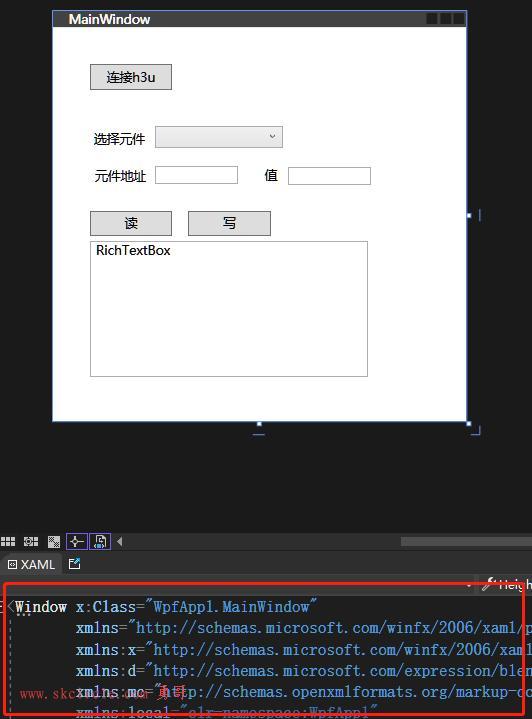Toggle artboard checkered background icon
The width and height of the screenshot is (532, 719).
click(54, 542)
